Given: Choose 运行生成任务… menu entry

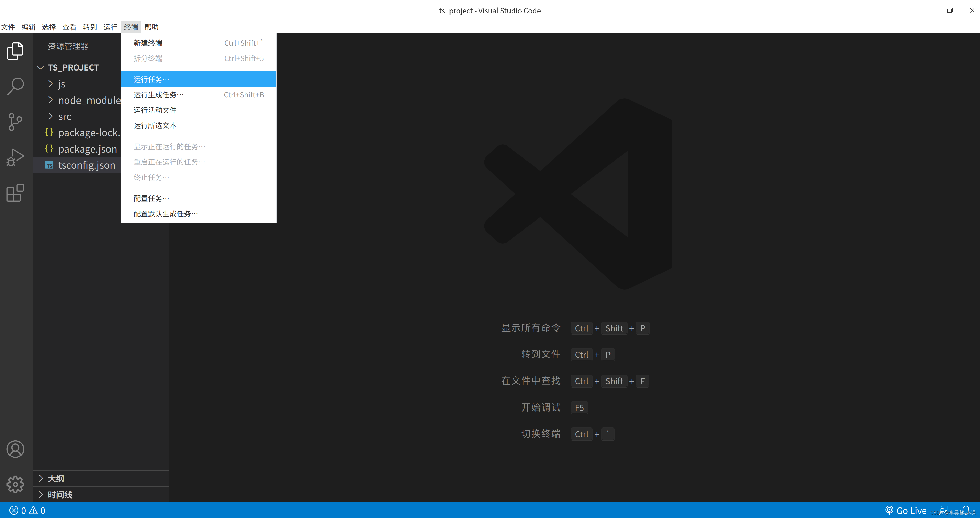Looking at the screenshot, I should tap(198, 95).
